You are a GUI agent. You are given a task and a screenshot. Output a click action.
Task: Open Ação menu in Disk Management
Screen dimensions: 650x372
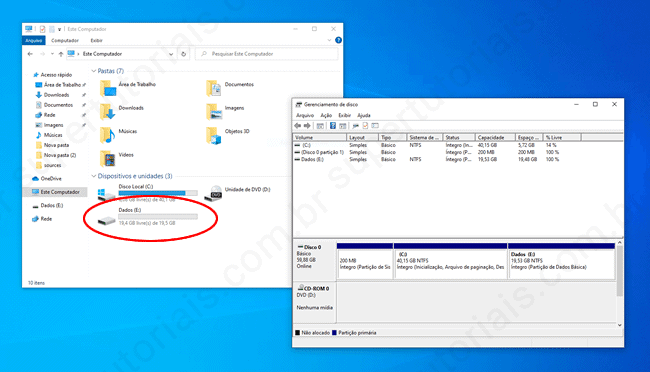tap(326, 115)
